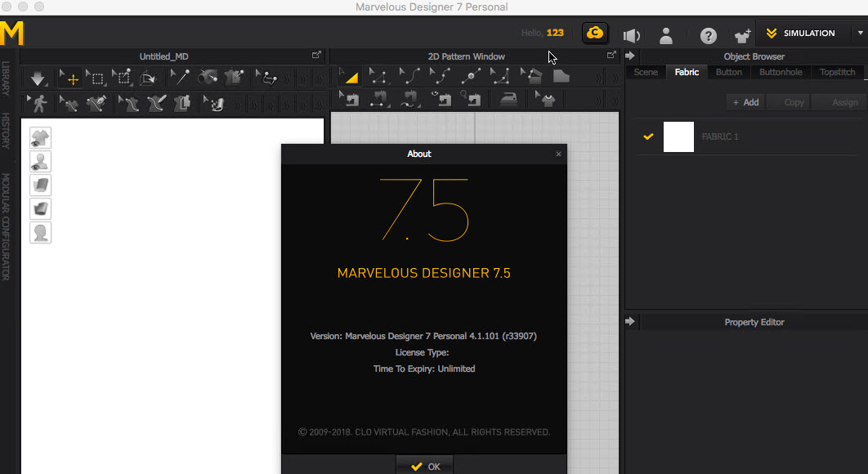
Task: Choose the T-shirt texture edit tool in 2D toolbar
Action: (x=544, y=100)
